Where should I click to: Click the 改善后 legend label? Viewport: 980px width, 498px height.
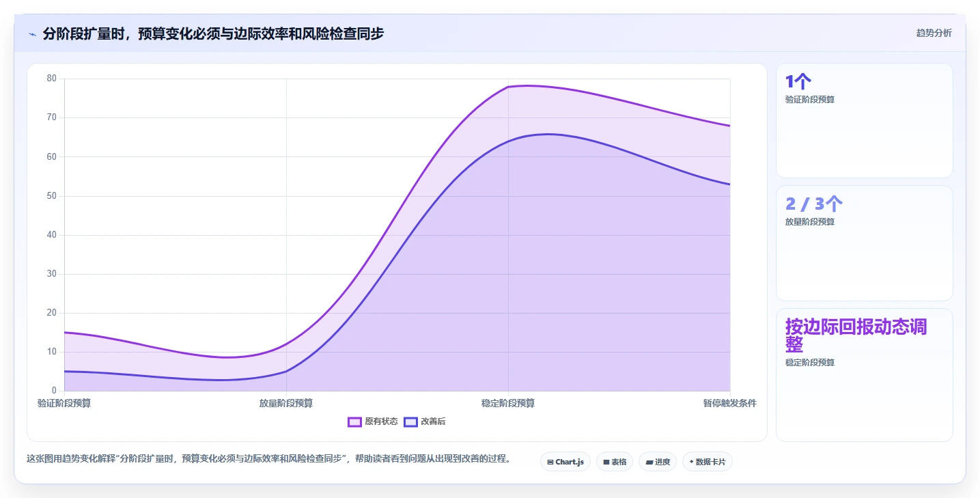tap(433, 421)
